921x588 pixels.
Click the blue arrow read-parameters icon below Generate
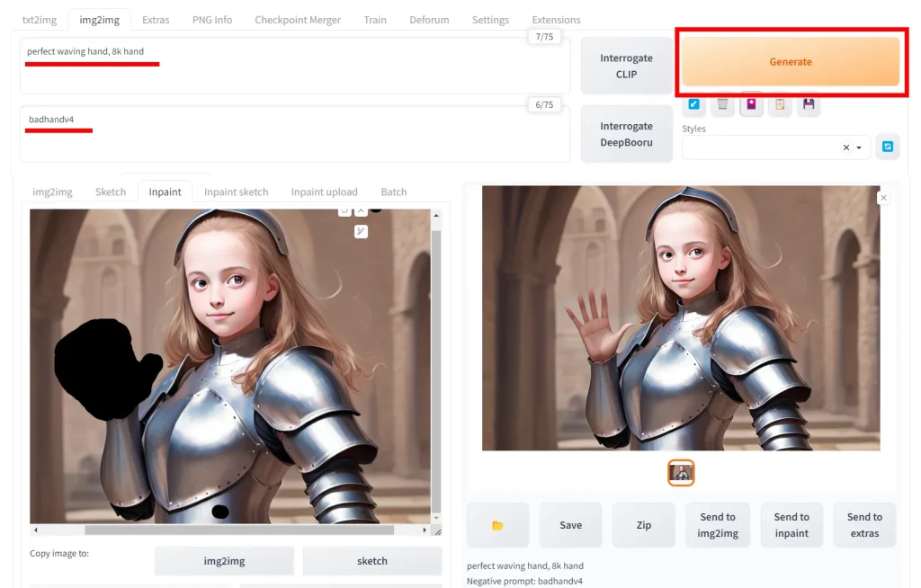click(x=693, y=104)
